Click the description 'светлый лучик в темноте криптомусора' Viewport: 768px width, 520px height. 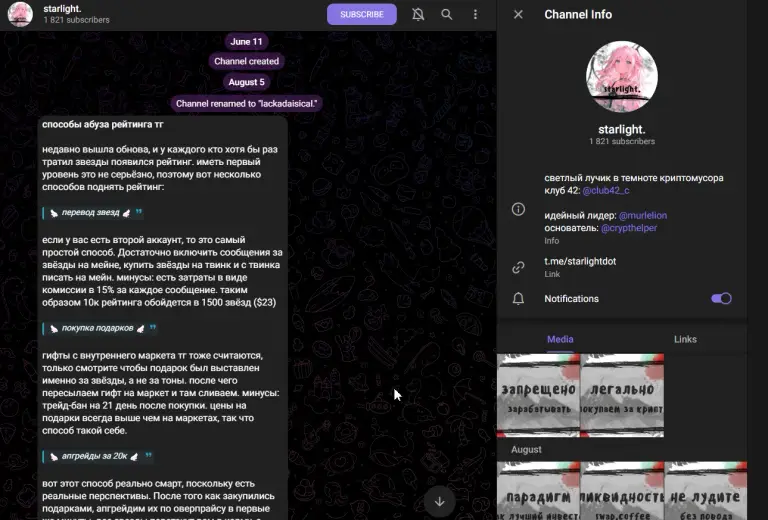click(634, 178)
